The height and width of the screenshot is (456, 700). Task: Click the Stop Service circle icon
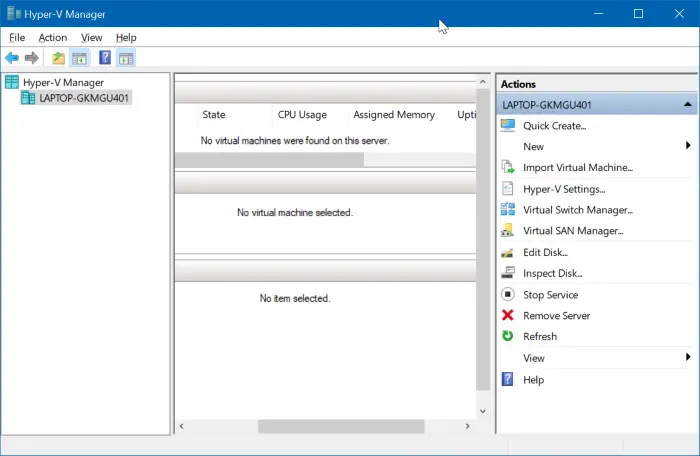[508, 294]
